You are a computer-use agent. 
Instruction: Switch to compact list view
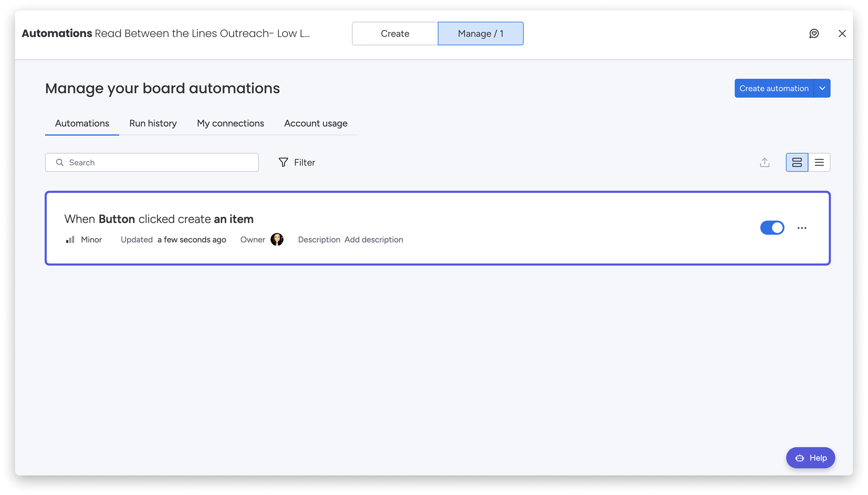[x=819, y=162]
